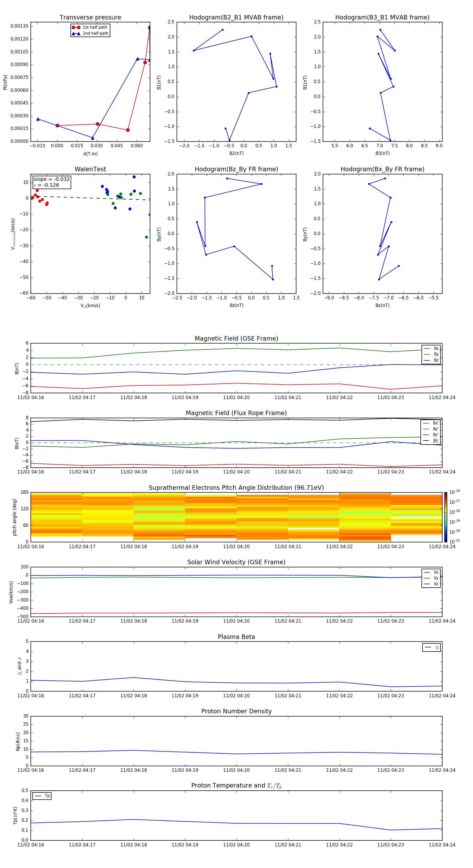
Task: Click the '10^-26' colorbar label
Action: point(455,492)
